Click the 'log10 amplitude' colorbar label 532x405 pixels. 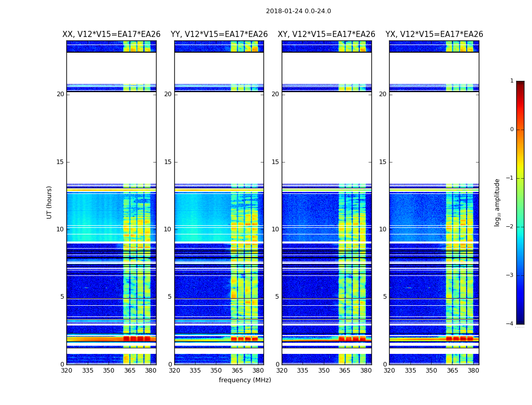(498, 202)
